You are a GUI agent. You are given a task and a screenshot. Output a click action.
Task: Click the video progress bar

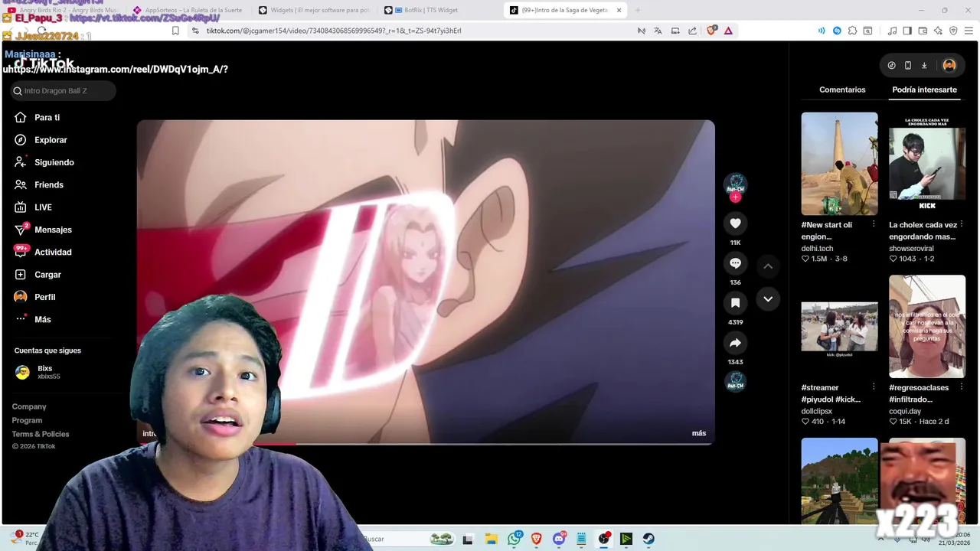click(x=426, y=443)
